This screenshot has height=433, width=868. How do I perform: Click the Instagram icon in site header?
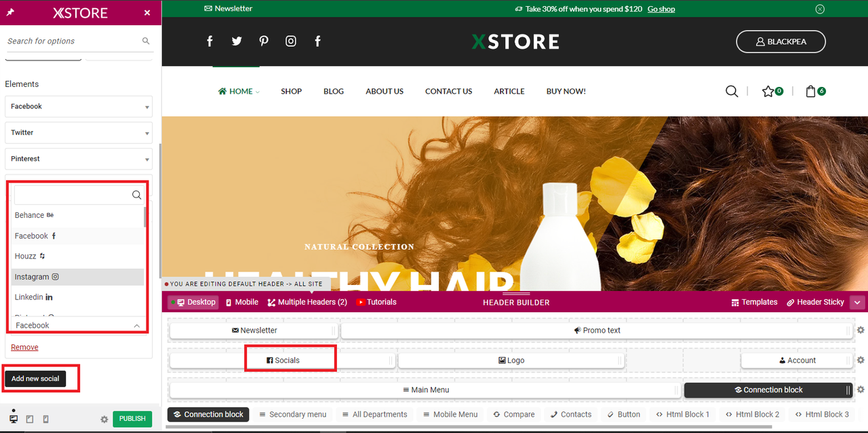point(291,41)
